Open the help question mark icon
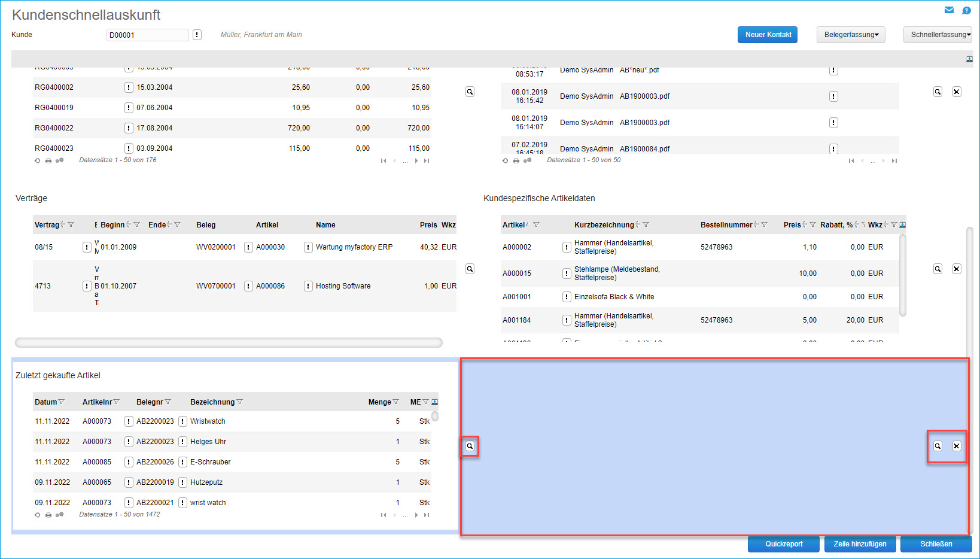The height and width of the screenshot is (559, 980). coord(966,10)
